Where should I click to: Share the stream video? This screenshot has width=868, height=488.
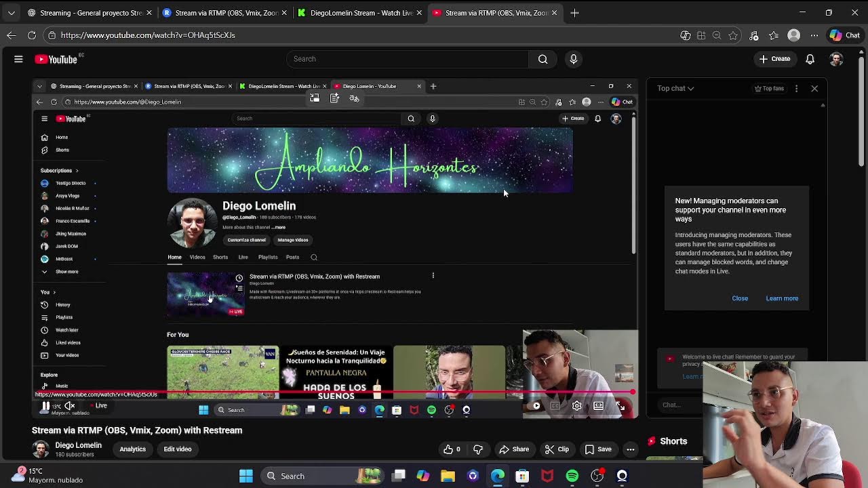(x=514, y=449)
